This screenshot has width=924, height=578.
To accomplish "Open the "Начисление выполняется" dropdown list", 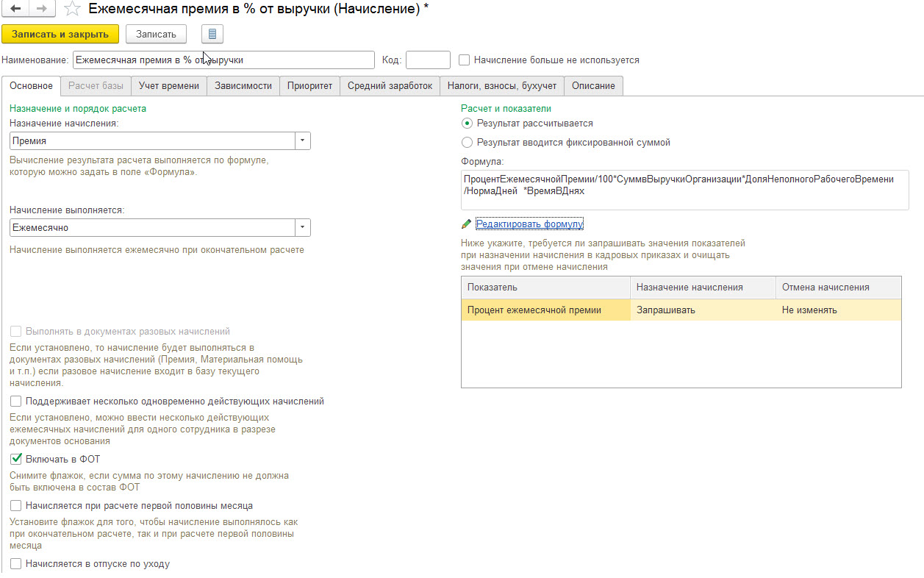I will point(303,228).
